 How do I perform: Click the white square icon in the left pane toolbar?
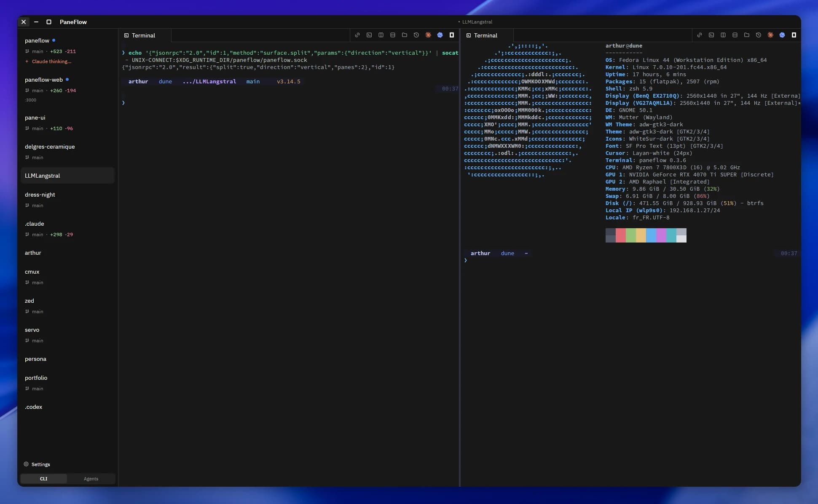tap(452, 35)
